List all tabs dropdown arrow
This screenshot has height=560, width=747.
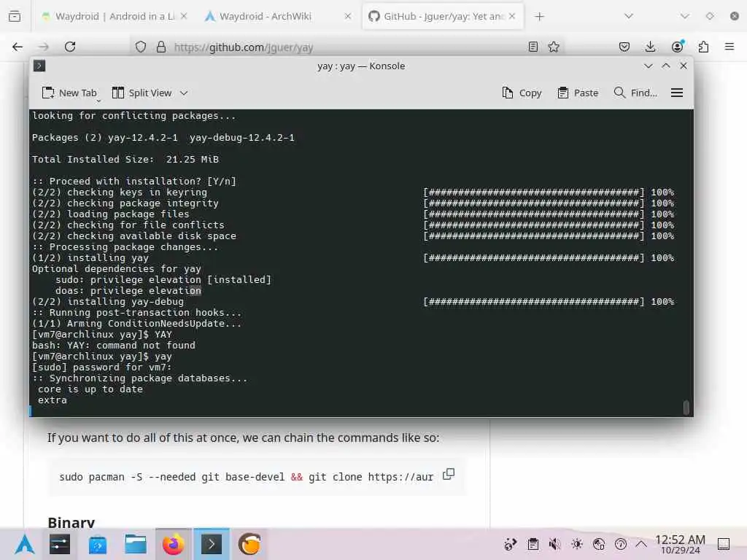(629, 16)
